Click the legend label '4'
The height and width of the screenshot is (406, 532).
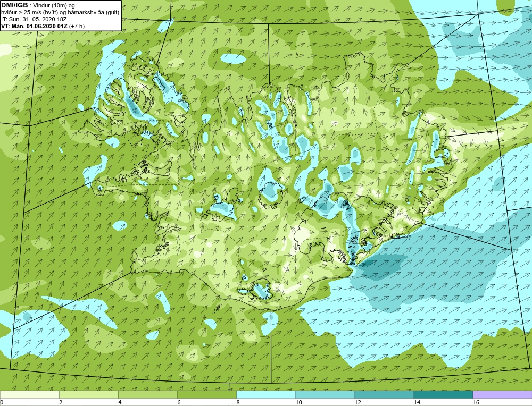(120, 402)
